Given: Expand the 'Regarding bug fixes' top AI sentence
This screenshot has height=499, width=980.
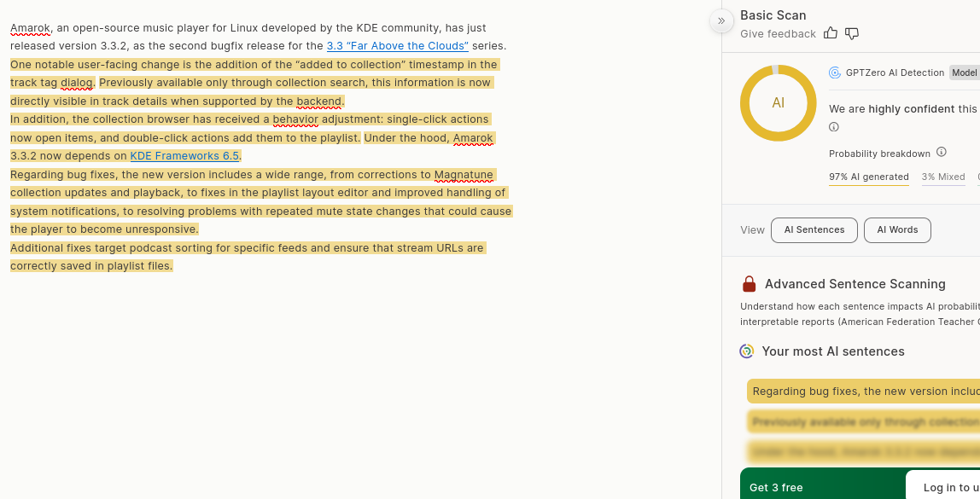Looking at the screenshot, I should tap(862, 392).
